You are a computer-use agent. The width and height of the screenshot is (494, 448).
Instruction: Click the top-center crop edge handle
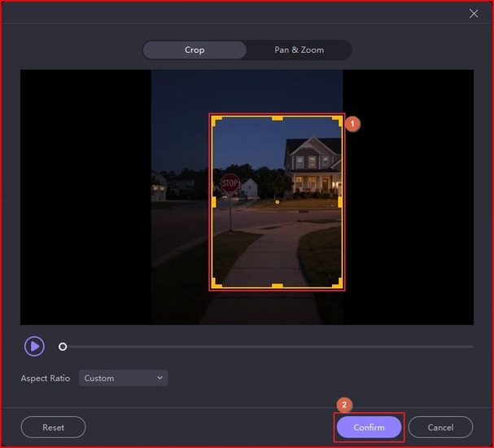coord(277,118)
